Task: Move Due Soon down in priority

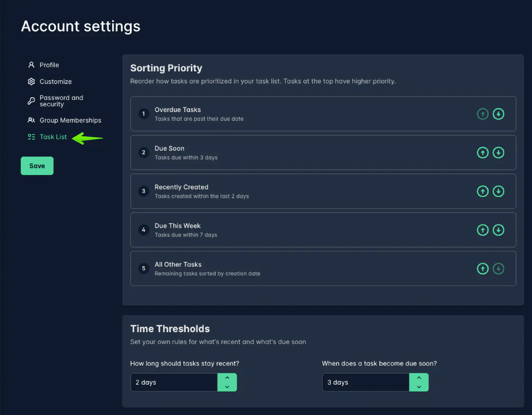Action: tap(498, 153)
